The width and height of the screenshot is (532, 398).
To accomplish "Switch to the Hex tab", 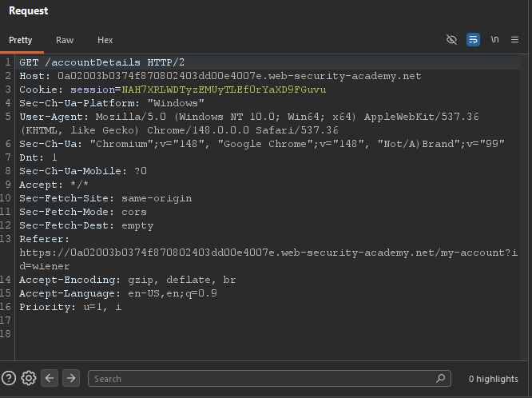I will 105,40.
